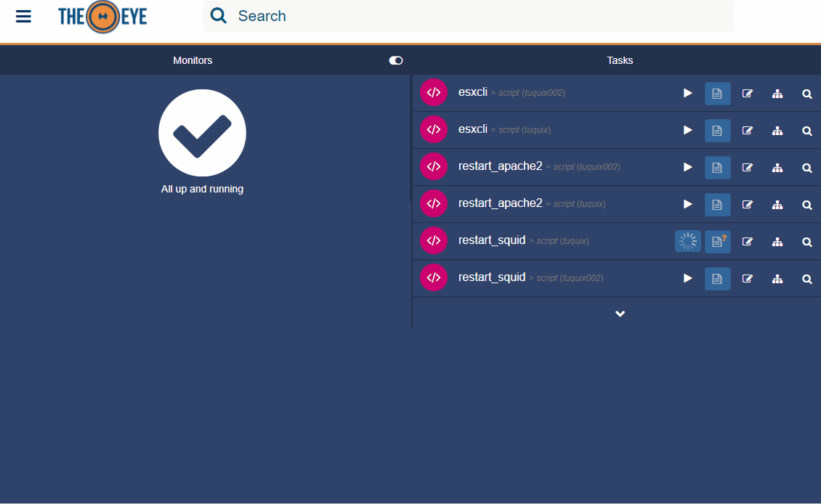Click script icon of restart_apache2 (tuquix002)
821x504 pixels.
[x=434, y=166]
